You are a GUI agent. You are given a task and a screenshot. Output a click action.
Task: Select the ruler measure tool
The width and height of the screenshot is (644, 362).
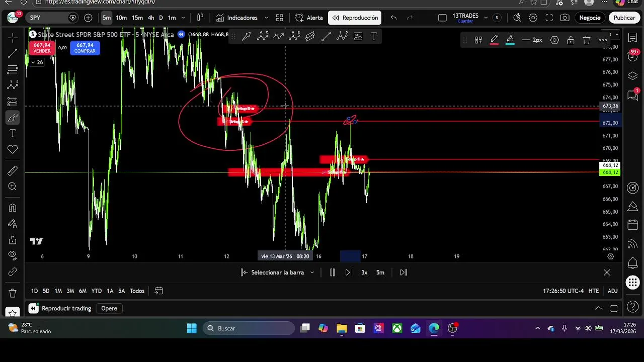[x=13, y=170]
